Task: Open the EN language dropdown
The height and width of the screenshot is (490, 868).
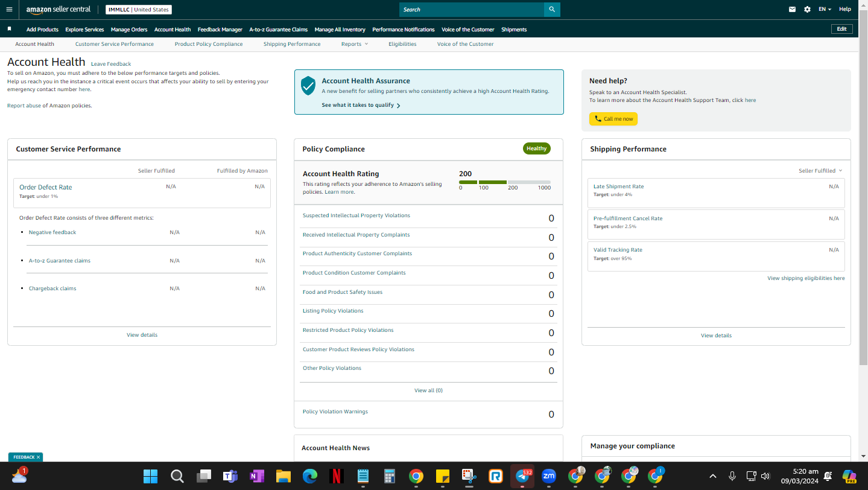Action: pyautogui.click(x=825, y=10)
